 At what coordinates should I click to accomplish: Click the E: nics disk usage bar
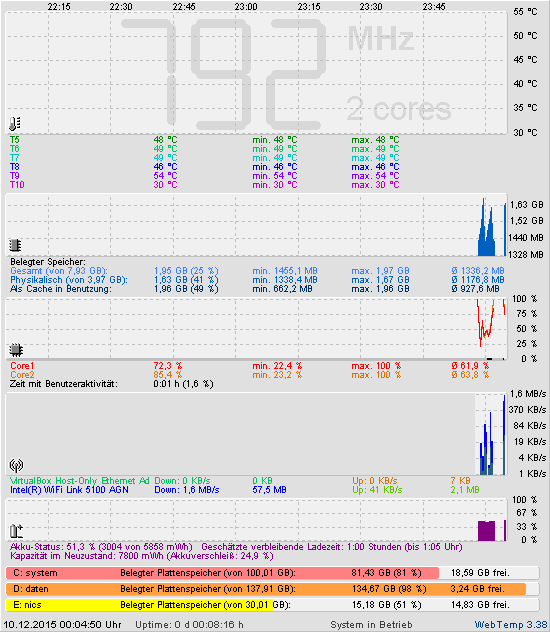pyautogui.click(x=272, y=605)
